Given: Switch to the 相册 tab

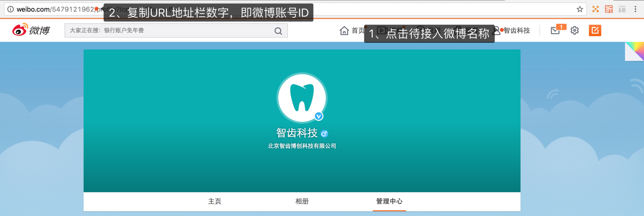Looking at the screenshot, I should tap(302, 201).
